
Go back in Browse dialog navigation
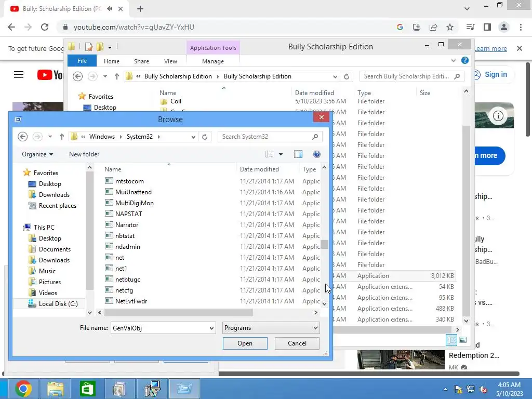point(23,137)
